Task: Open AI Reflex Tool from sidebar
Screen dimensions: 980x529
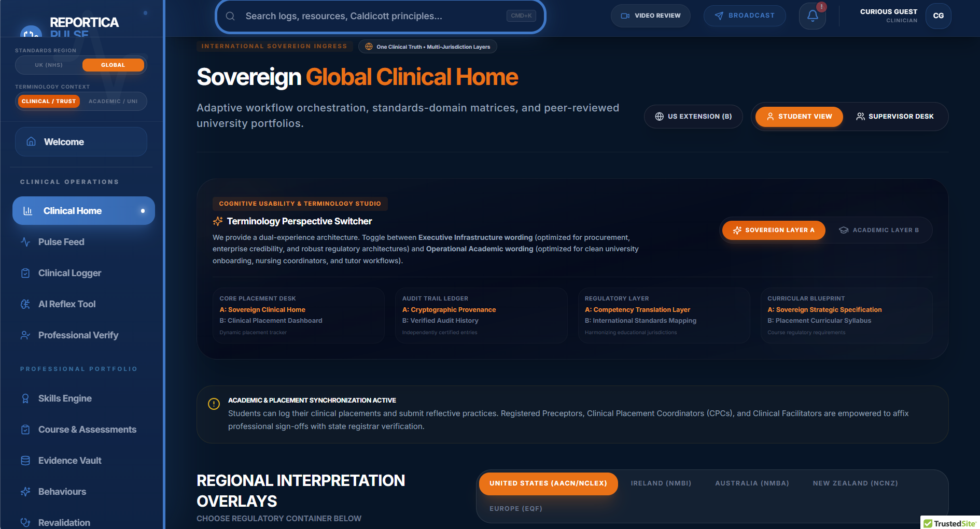Action: click(83, 304)
